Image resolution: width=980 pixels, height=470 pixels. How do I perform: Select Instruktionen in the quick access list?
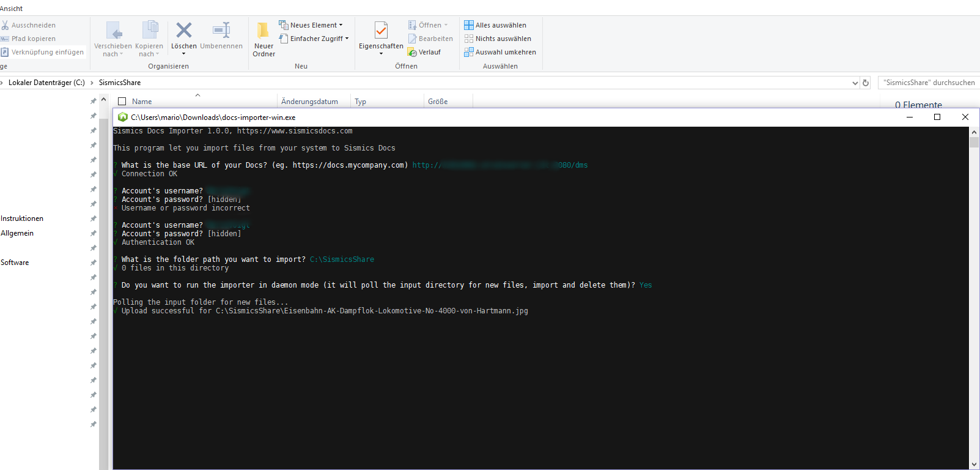[22, 218]
